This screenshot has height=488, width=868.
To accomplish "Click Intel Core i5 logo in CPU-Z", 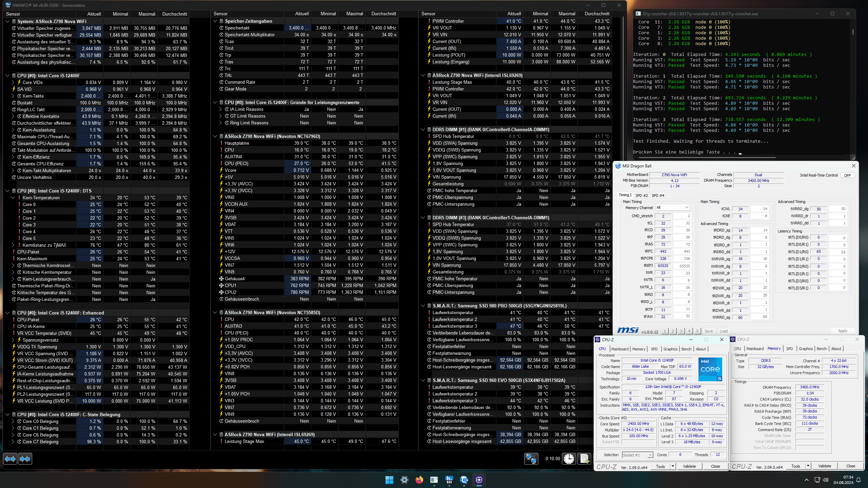I will pos(710,369).
